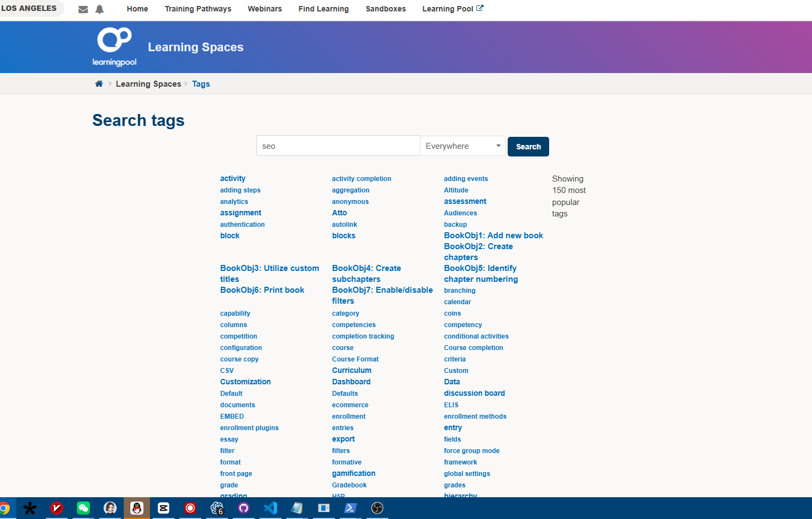Click the Search button
The width and height of the screenshot is (812, 519).
click(x=528, y=147)
